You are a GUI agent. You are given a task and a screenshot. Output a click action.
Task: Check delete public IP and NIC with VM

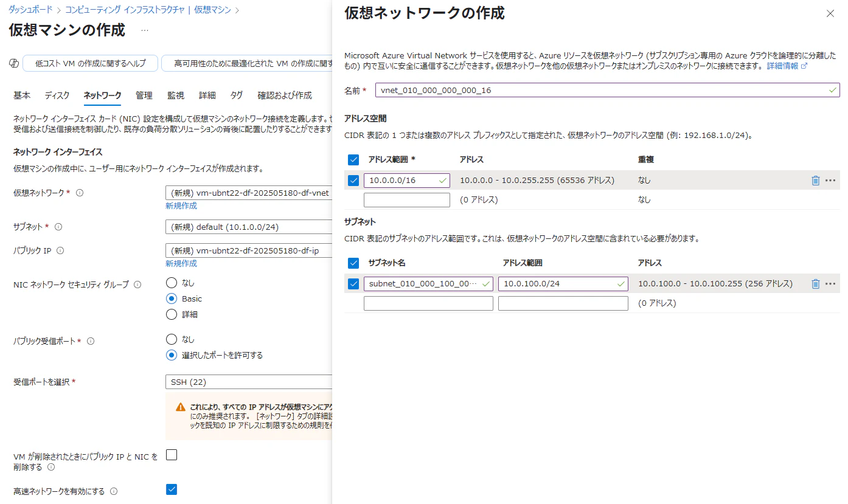[x=172, y=455]
